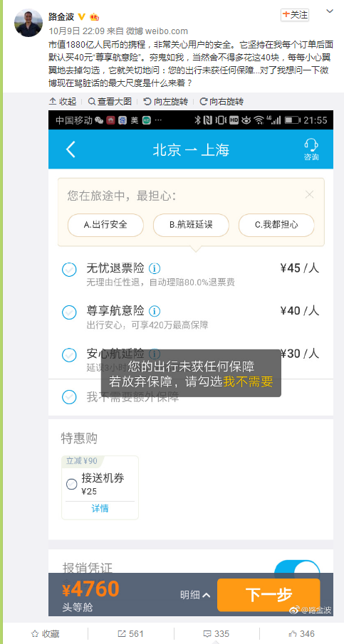Uncheck the 无忧退票险 insurance option
This screenshot has width=344, height=644.
tap(69, 270)
